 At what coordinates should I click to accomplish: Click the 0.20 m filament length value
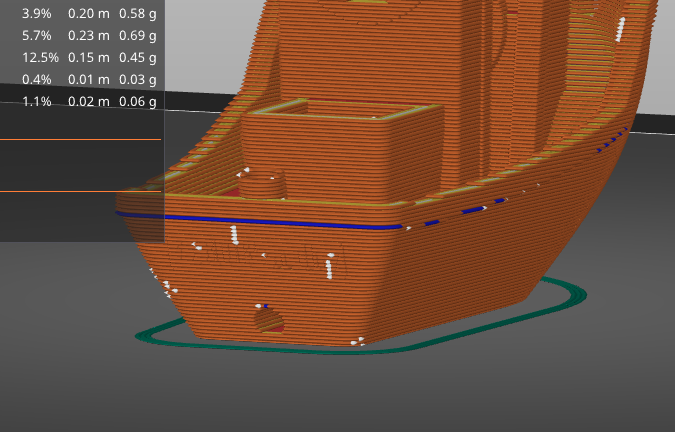click(x=89, y=14)
